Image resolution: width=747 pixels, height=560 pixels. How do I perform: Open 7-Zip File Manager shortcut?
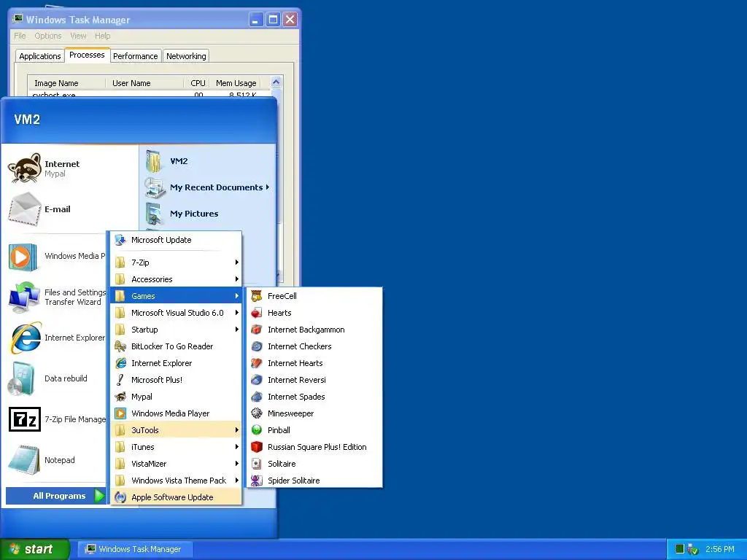[57, 419]
